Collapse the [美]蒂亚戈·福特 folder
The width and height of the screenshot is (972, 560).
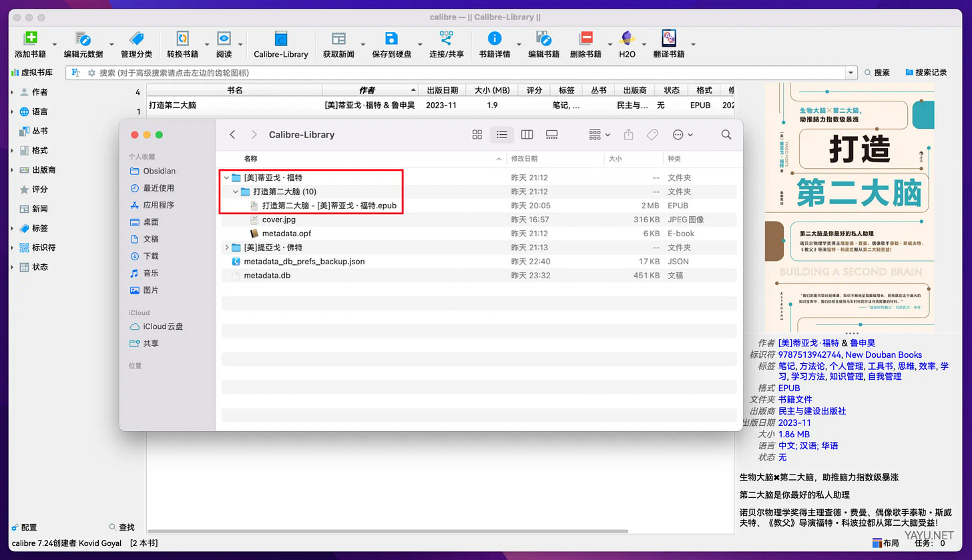pos(226,178)
